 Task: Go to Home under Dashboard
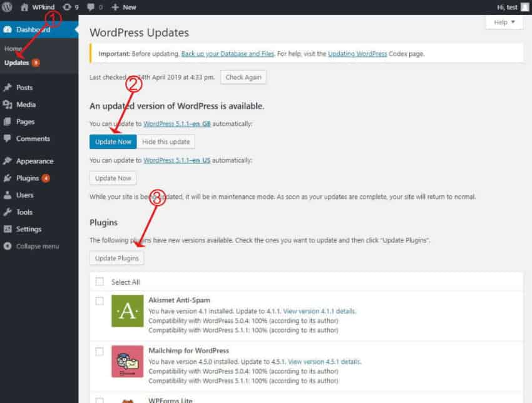(13, 49)
